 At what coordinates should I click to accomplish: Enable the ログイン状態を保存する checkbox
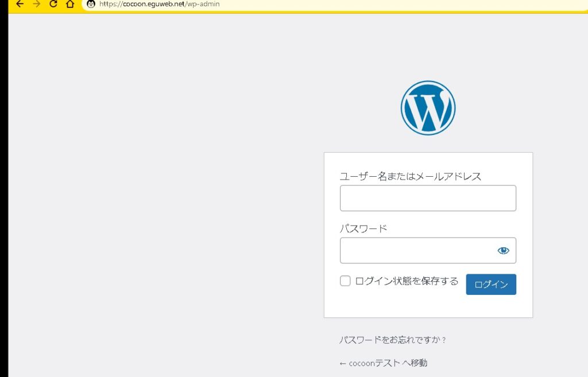coord(345,281)
